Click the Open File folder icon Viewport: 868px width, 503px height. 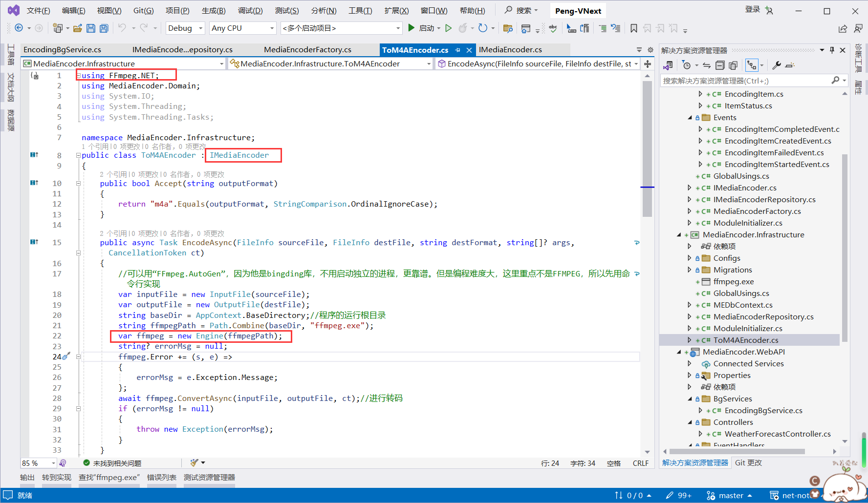click(78, 28)
